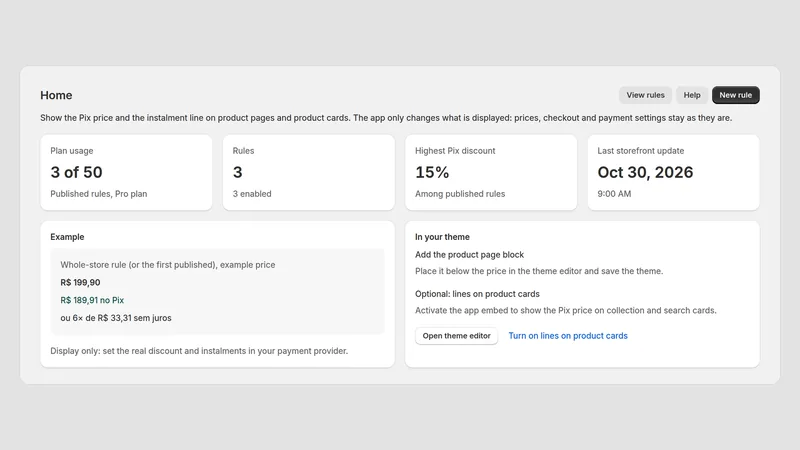Image resolution: width=800 pixels, height=450 pixels.
Task: Click the 3 of 50 usage value
Action: tap(76, 172)
